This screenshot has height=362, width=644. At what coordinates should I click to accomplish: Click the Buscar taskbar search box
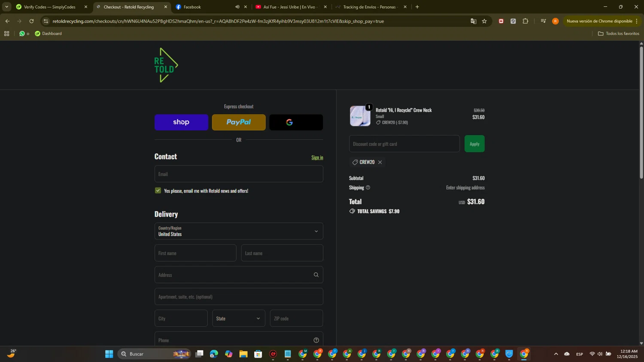pos(155,354)
